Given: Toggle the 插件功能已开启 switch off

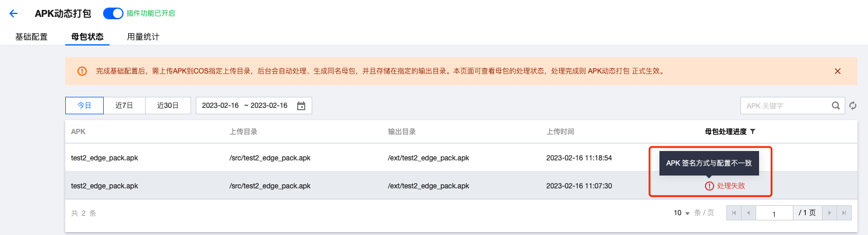Looking at the screenshot, I should [113, 13].
